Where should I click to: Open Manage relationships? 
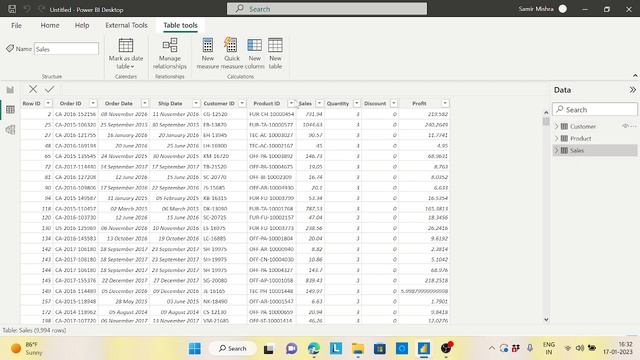169,53
